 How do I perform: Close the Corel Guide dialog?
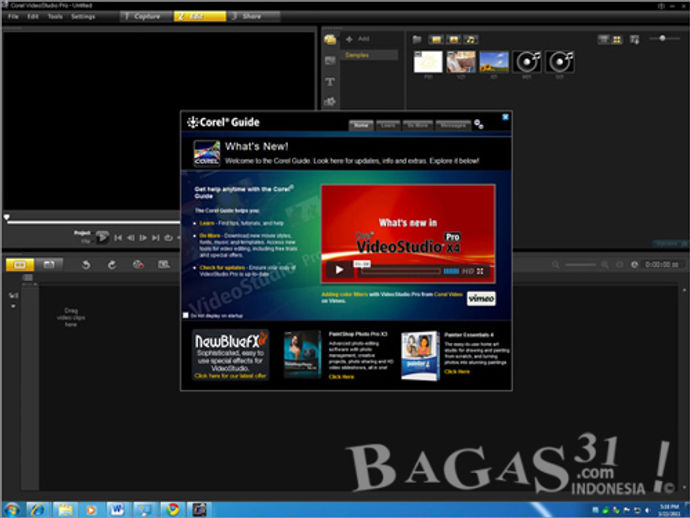[x=505, y=117]
